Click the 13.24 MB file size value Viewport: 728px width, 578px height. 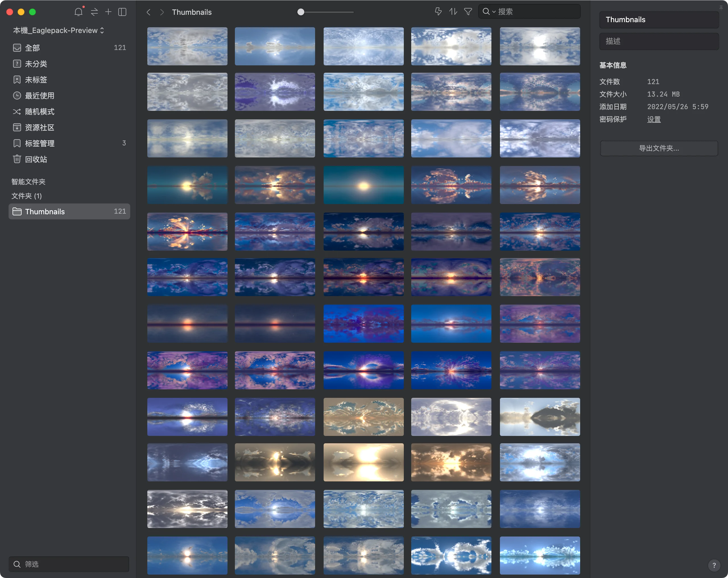pos(663,94)
